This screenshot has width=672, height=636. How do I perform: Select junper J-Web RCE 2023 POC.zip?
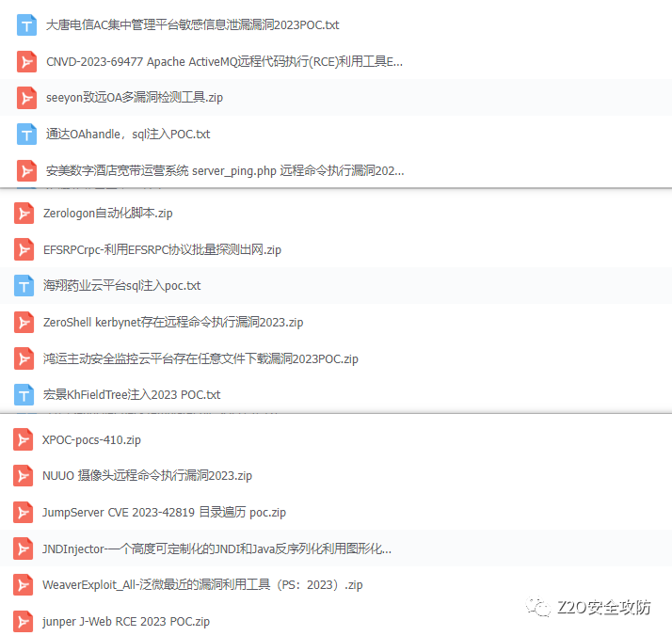(126, 622)
